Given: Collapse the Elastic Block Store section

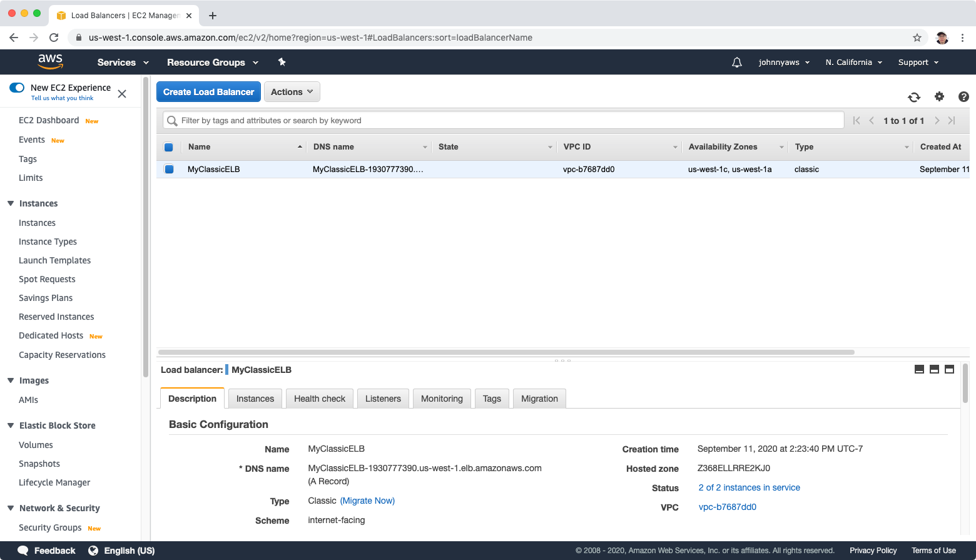Looking at the screenshot, I should tap(11, 425).
